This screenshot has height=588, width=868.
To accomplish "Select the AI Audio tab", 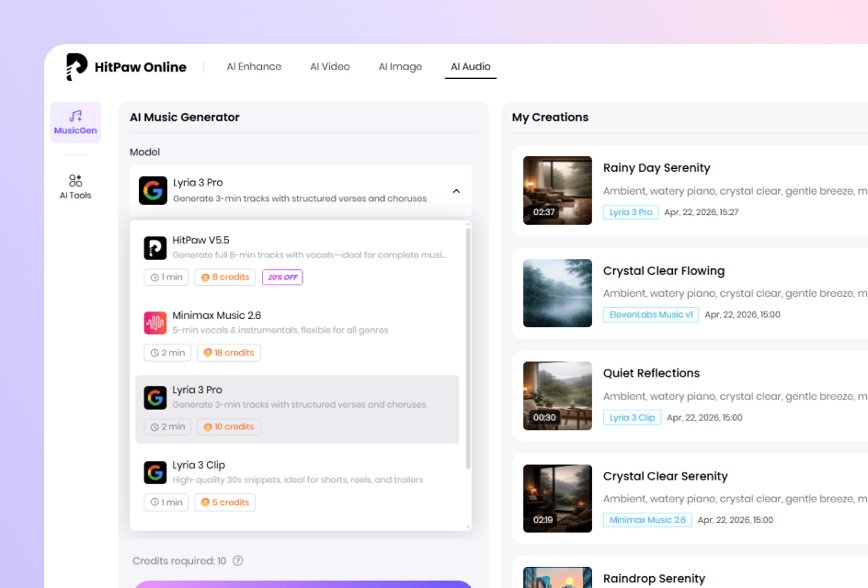I will tap(471, 67).
